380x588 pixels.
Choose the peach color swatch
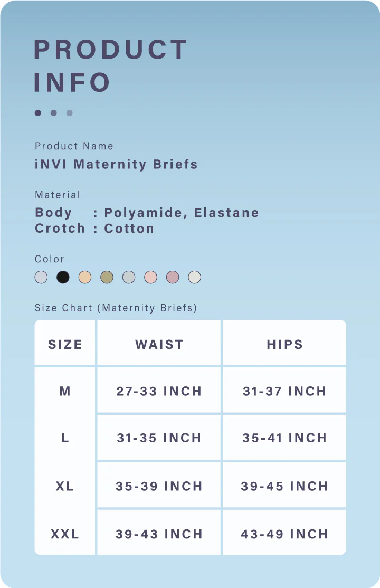click(x=85, y=277)
